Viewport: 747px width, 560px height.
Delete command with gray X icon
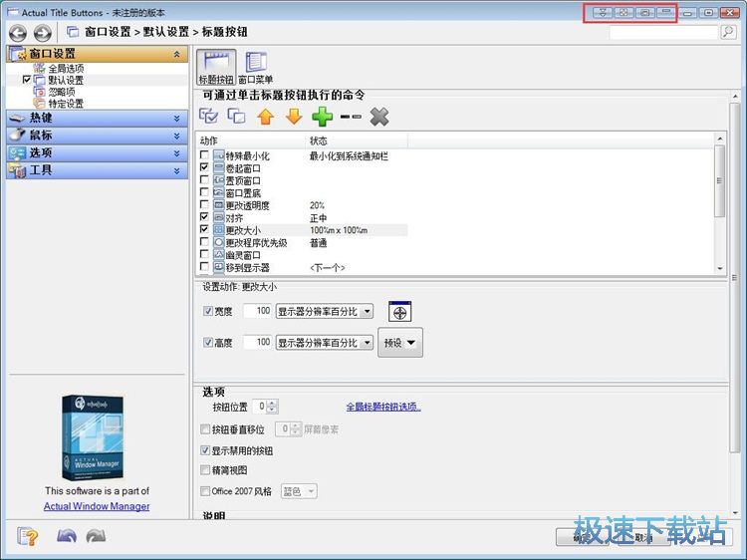379,117
